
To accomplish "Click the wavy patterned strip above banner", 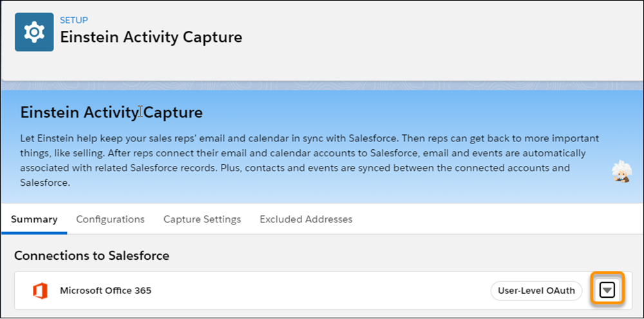I will (x=322, y=86).
